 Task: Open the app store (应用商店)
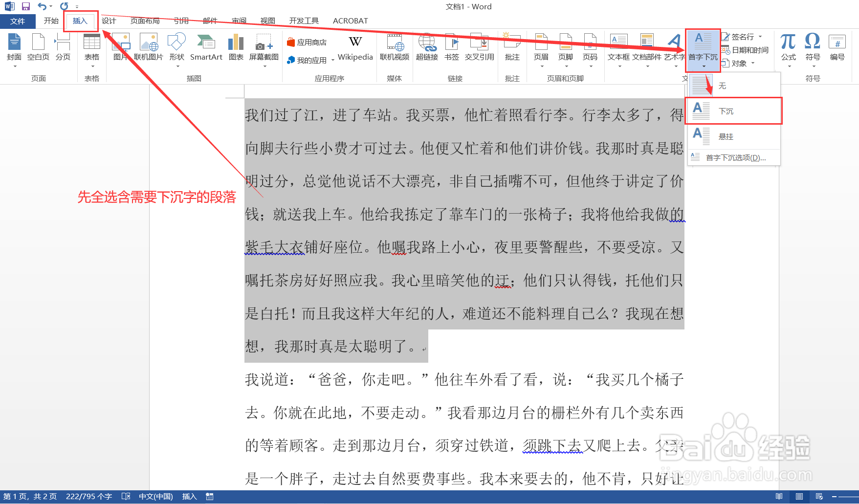(307, 43)
